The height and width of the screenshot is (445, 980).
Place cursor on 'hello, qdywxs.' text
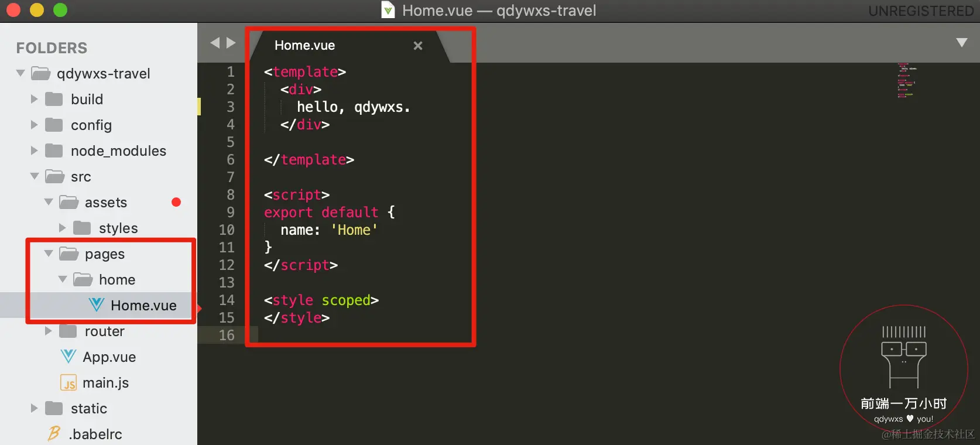353,107
